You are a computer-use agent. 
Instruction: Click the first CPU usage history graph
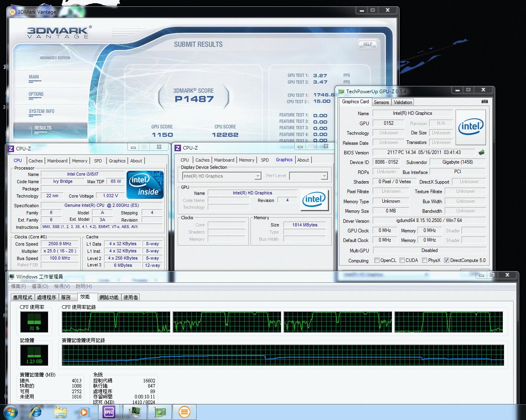point(116,322)
